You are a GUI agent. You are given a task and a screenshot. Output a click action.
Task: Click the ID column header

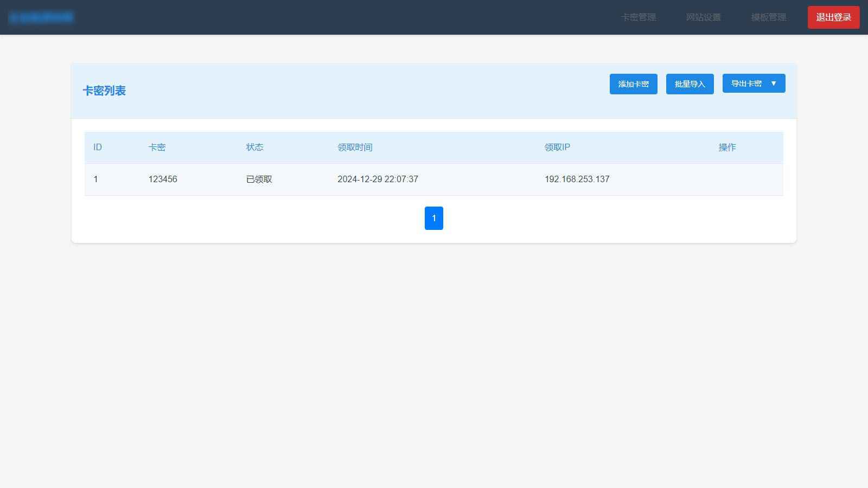(x=98, y=147)
